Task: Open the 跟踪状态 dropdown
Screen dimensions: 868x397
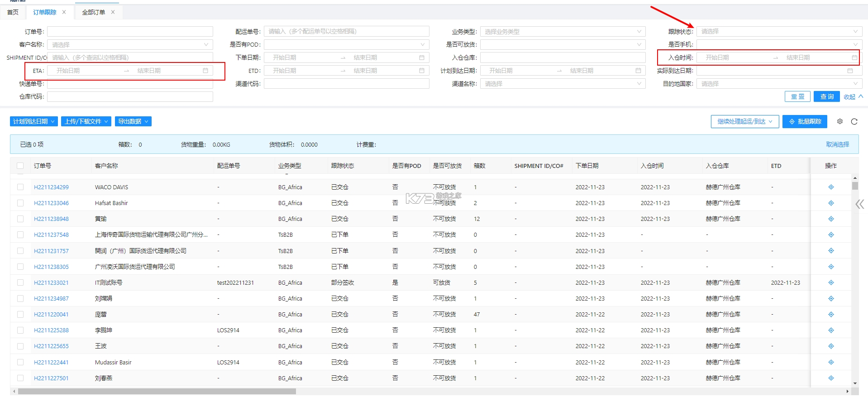Action: pos(779,31)
